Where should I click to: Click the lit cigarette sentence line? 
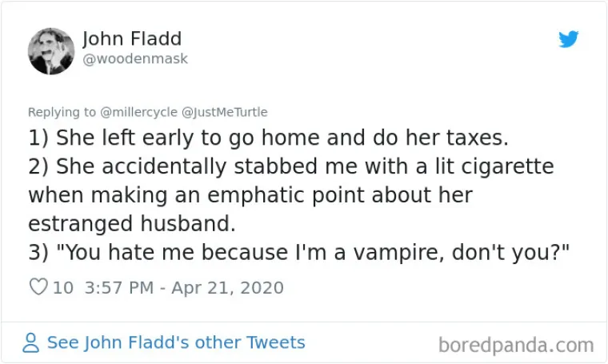click(x=291, y=166)
